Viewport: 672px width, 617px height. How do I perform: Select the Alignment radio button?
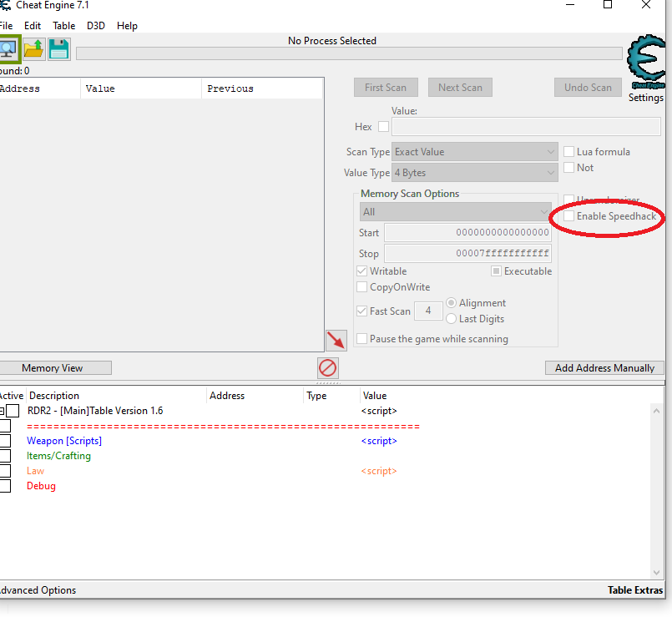tap(451, 303)
